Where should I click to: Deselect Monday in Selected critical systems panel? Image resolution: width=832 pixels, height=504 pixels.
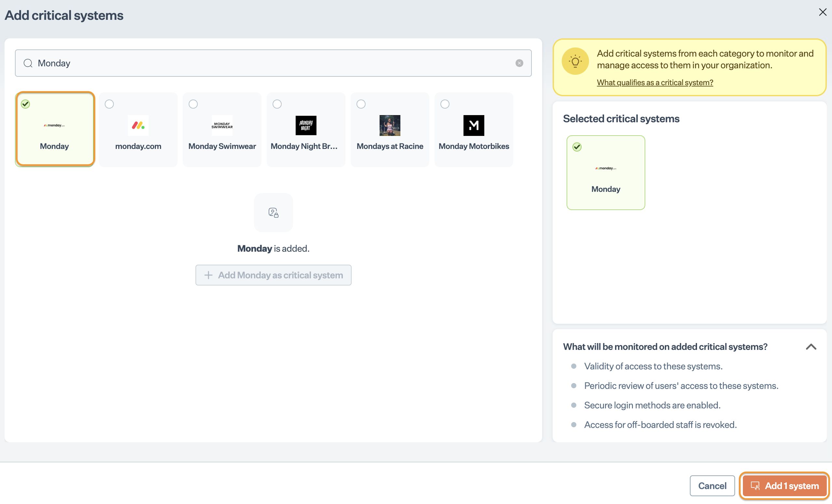pos(577,147)
